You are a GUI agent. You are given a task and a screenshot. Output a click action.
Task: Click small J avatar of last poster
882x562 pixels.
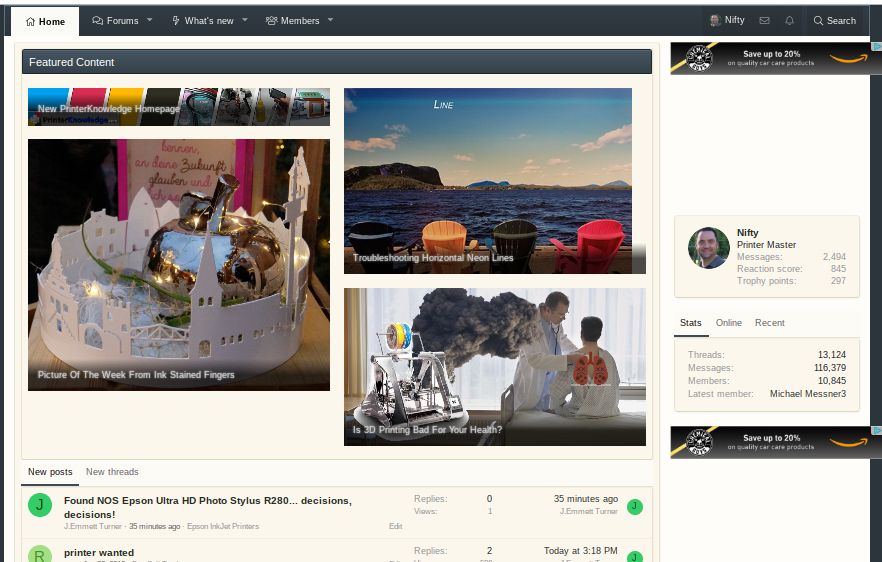point(635,507)
